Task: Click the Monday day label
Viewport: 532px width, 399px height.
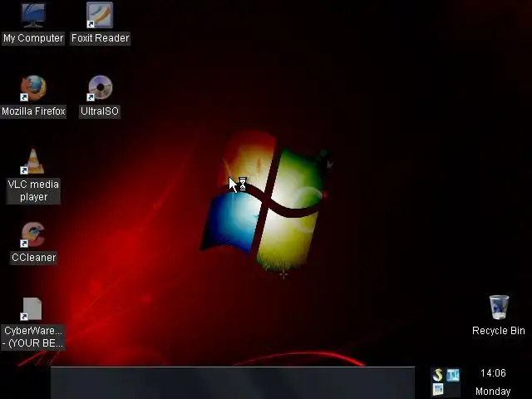Action: pos(493,392)
